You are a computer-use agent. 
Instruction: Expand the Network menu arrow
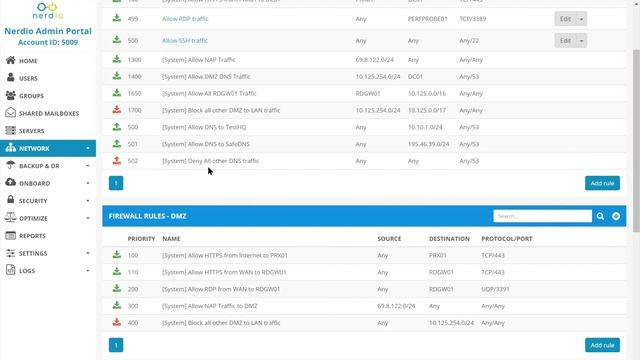click(x=88, y=148)
